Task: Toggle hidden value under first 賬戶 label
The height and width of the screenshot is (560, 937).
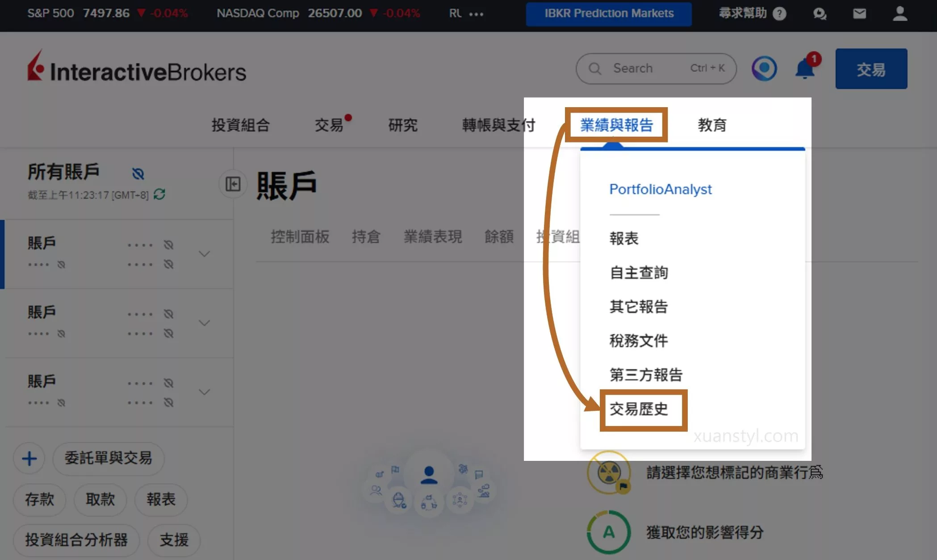Action: coord(61,265)
